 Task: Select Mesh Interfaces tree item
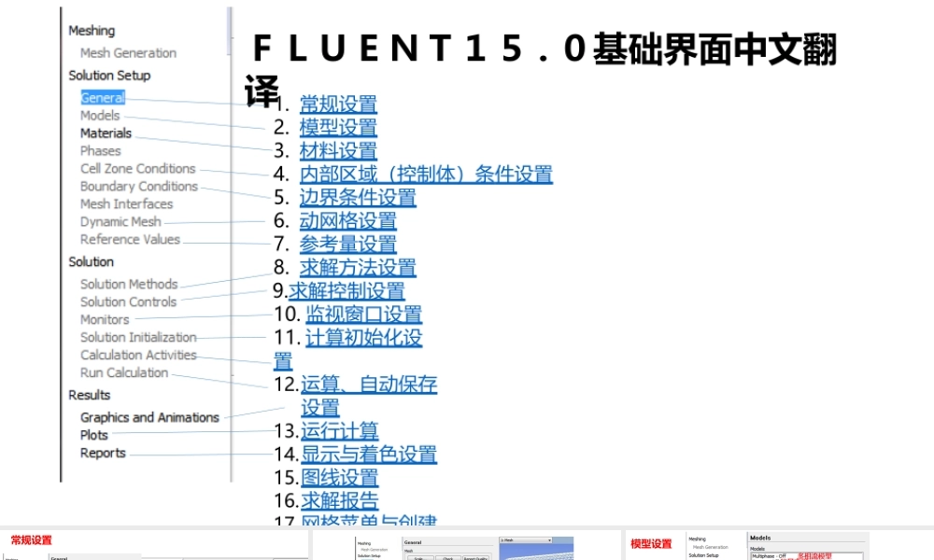(126, 204)
